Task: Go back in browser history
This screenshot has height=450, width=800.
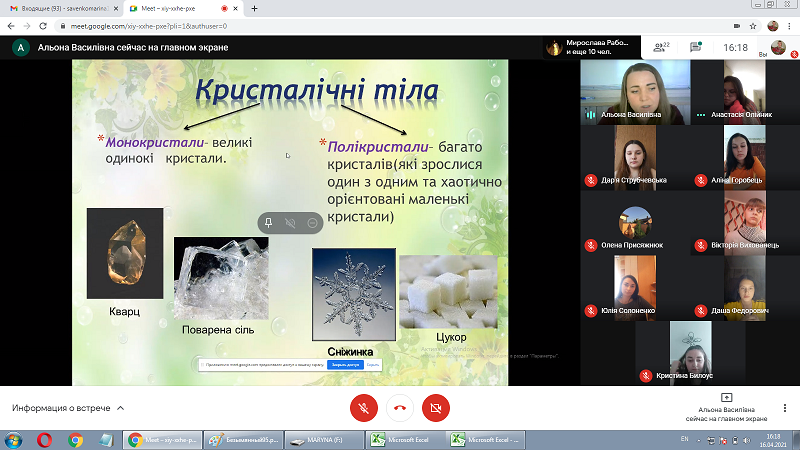Action: tap(11, 26)
